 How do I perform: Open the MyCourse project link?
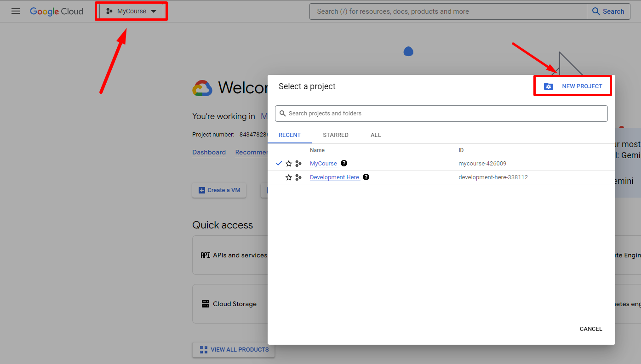coord(324,164)
